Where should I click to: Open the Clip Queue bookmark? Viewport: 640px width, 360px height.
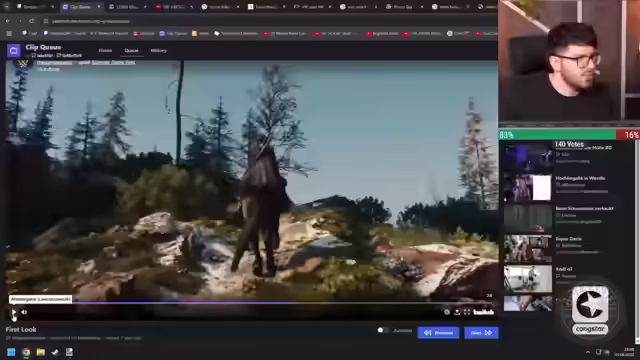173,33
